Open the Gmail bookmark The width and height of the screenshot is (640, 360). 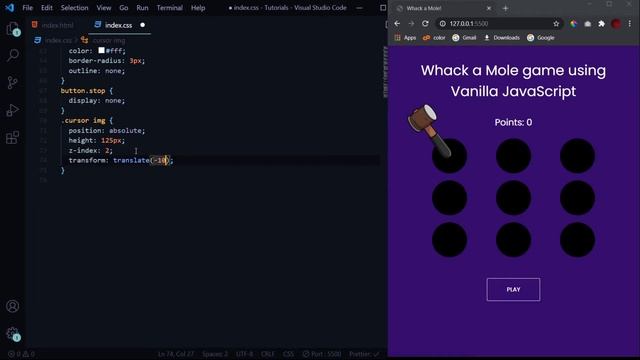click(464, 38)
